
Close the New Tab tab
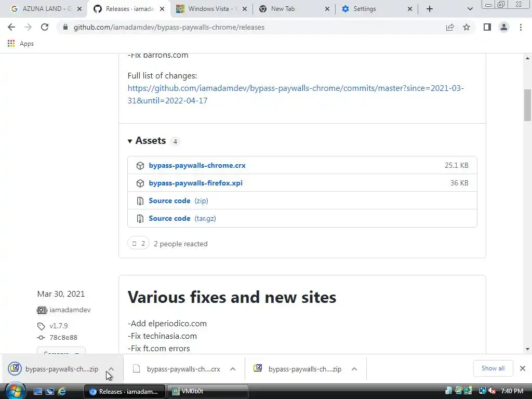pos(327,9)
